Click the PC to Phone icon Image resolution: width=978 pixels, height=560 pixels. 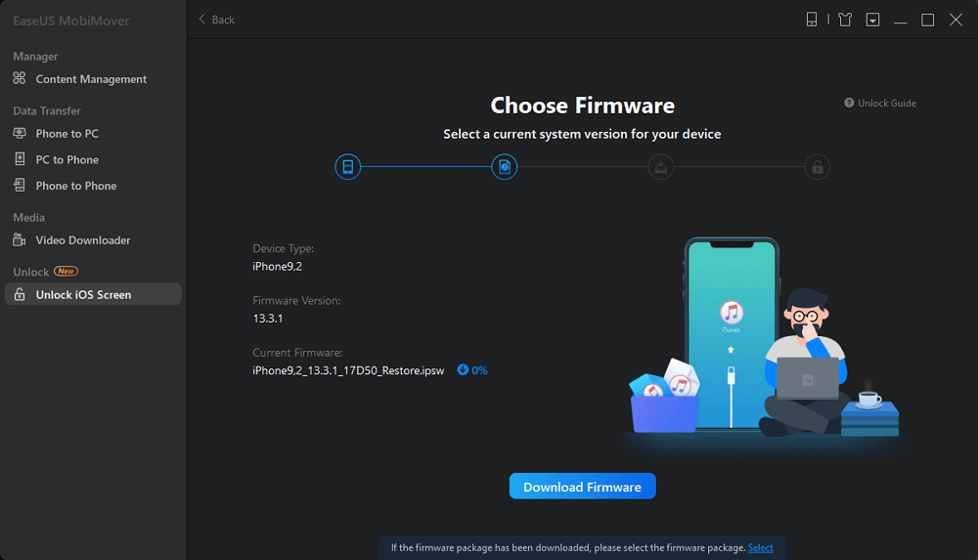coord(20,159)
